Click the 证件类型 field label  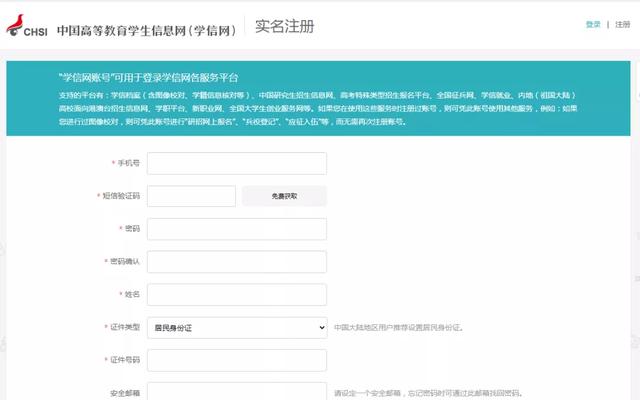point(125,327)
